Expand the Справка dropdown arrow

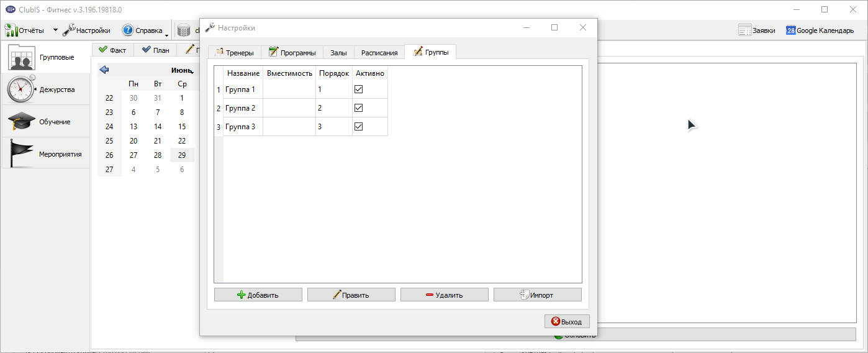(x=166, y=34)
